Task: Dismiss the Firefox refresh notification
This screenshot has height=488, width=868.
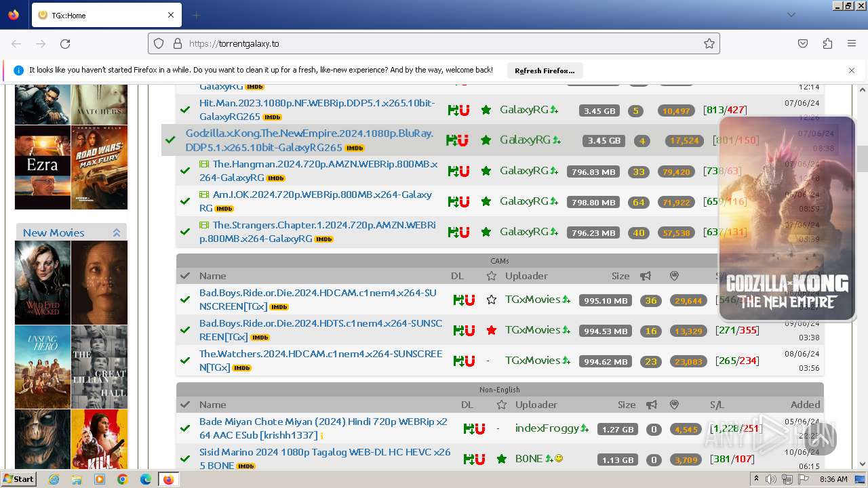Action: (852, 70)
